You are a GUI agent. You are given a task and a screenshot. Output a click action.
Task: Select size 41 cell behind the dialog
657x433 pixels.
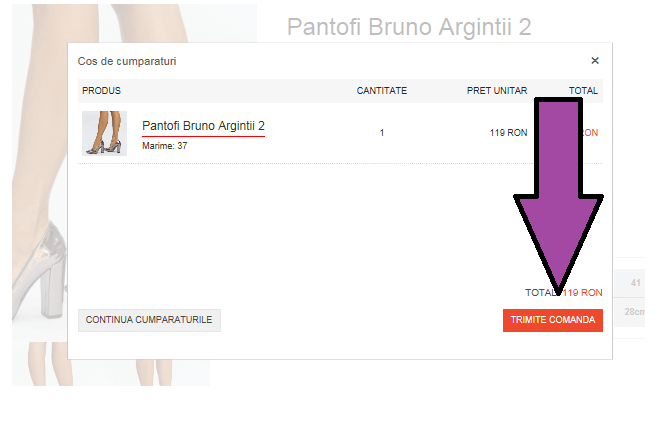[x=636, y=283]
